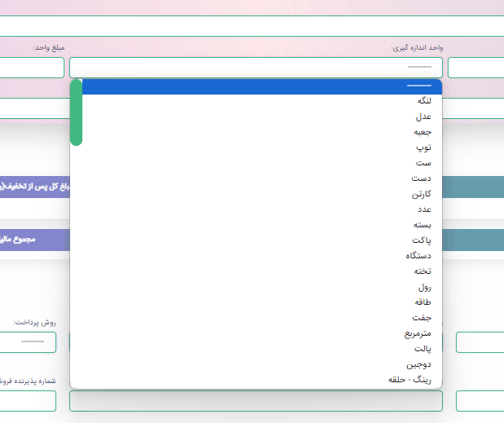Select 'لنگه' from the unit dropdown list
504x423 pixels.
click(423, 101)
